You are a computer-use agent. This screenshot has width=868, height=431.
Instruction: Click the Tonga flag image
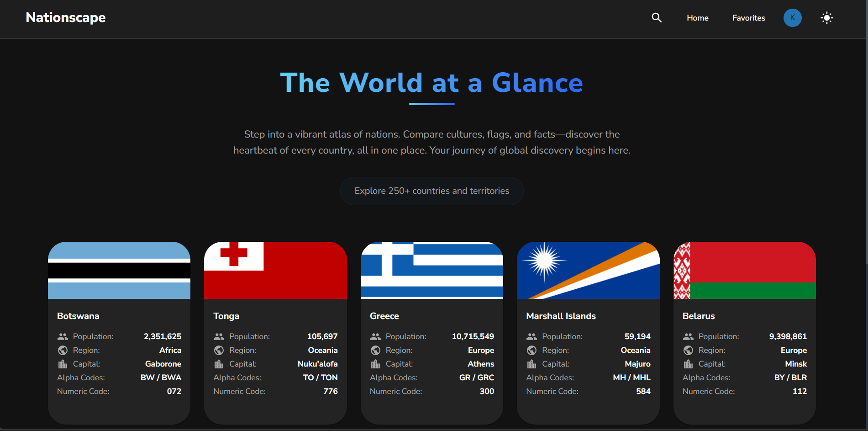click(275, 270)
